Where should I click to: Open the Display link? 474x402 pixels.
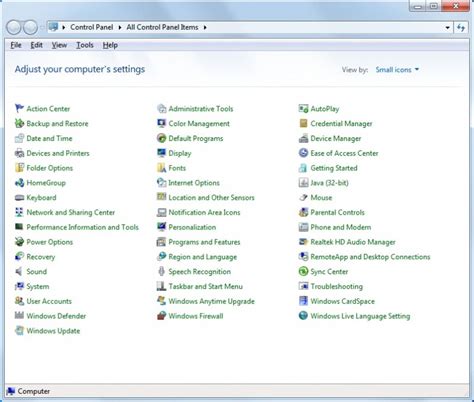click(x=180, y=153)
